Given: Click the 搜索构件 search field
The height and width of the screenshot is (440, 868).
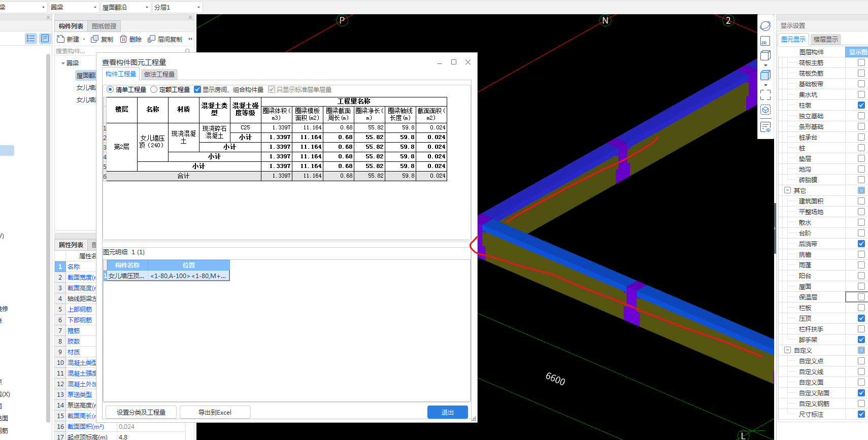Looking at the screenshot, I should [119, 51].
